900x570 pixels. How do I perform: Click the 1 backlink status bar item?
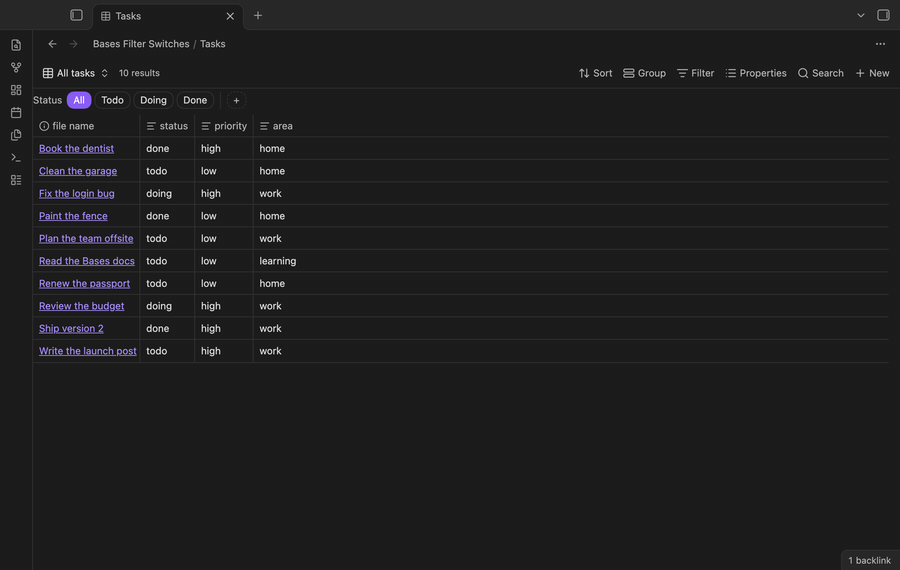pos(870,560)
